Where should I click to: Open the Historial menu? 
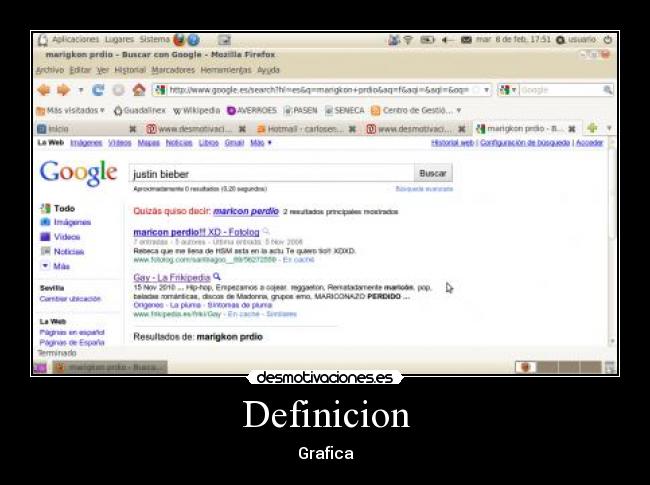tap(130, 70)
